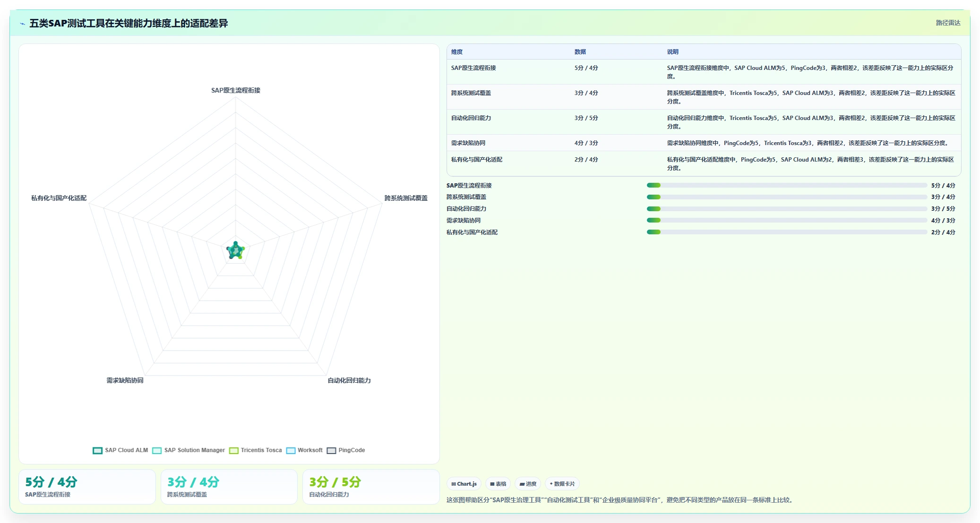Click the SAP原生流程衔接 axis label on radar chart

point(236,90)
